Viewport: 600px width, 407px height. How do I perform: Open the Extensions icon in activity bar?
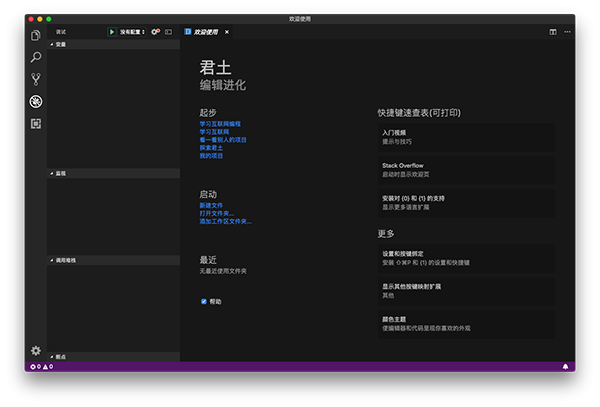36,124
